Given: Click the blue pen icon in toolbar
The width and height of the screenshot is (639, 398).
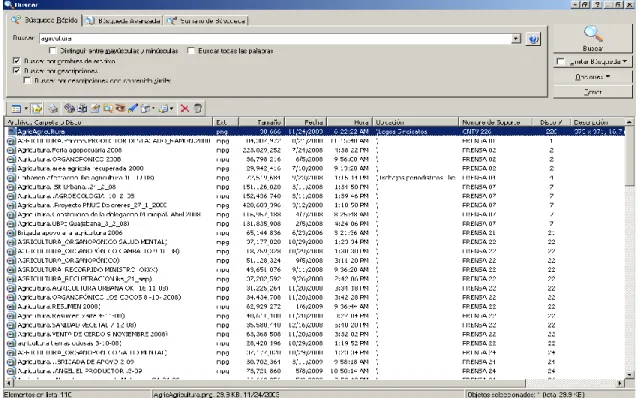Looking at the screenshot, I should coord(132,108).
